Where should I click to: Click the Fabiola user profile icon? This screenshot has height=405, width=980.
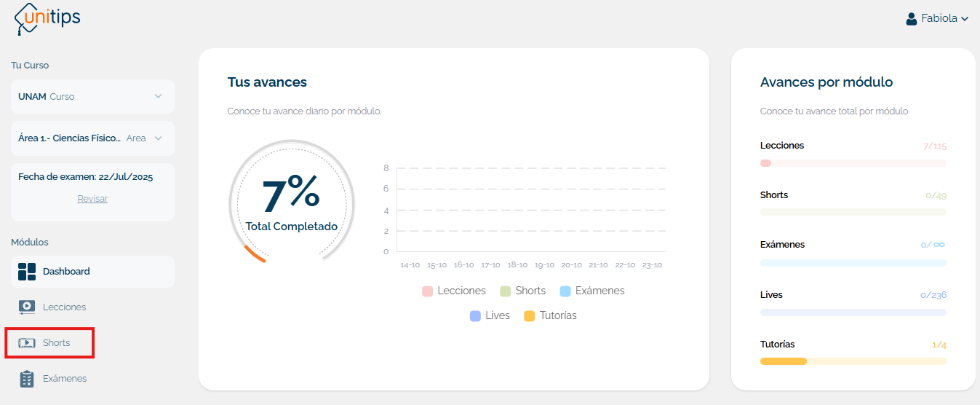(911, 19)
